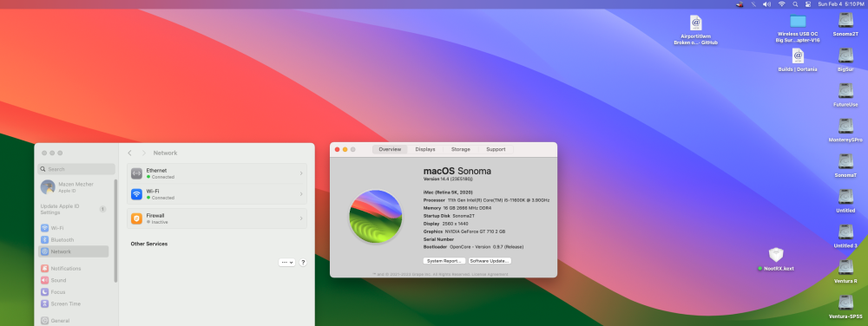Switch to the Support tab
This screenshot has height=326, width=868.
tap(496, 149)
